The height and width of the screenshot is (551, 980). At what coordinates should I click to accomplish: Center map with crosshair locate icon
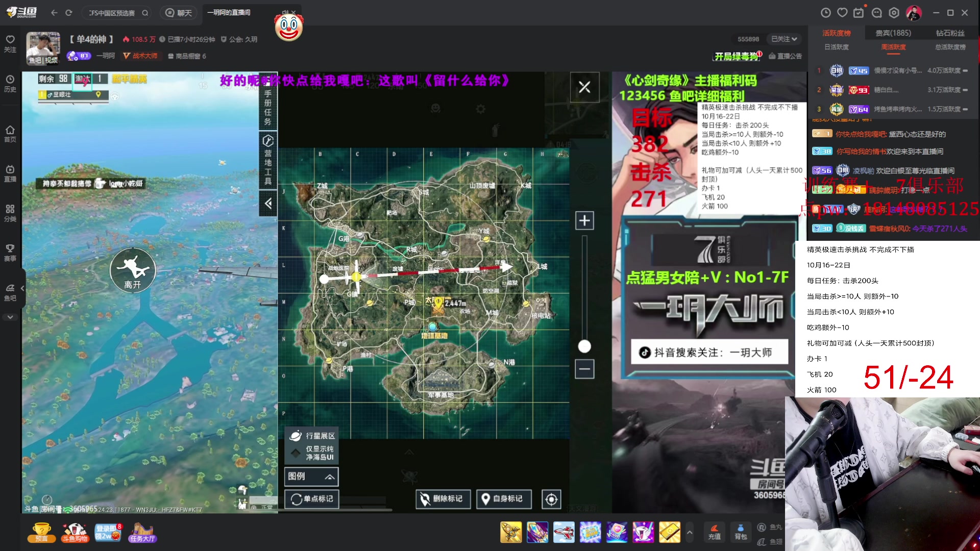click(551, 499)
